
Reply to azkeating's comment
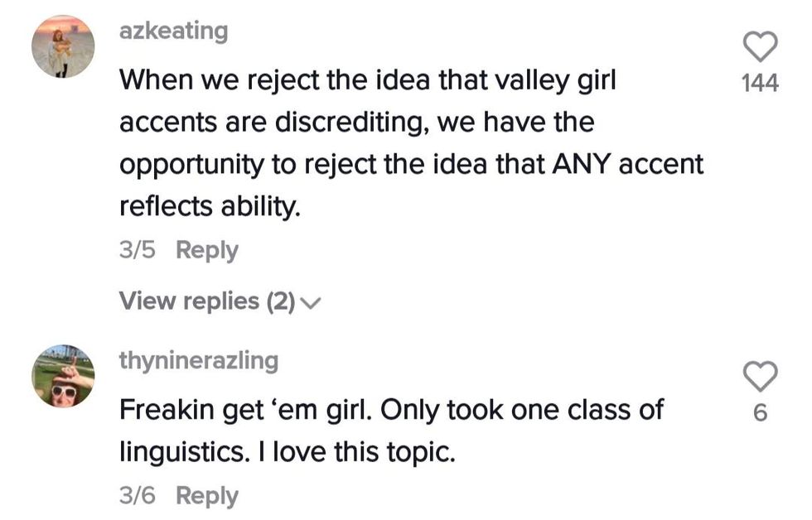pyautogui.click(x=207, y=250)
